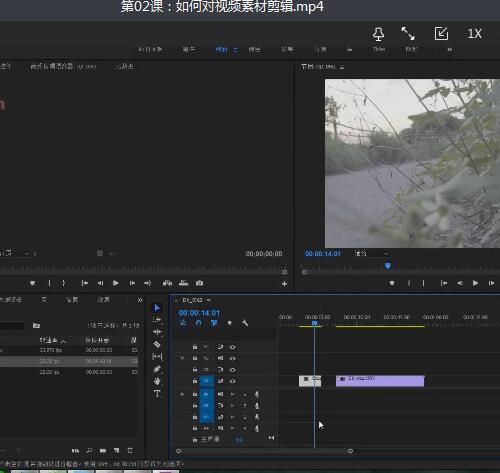Open the Metadata tab in source panel

124,67
